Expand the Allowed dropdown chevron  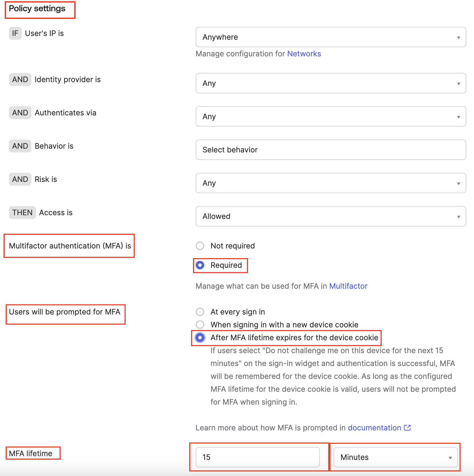(458, 216)
